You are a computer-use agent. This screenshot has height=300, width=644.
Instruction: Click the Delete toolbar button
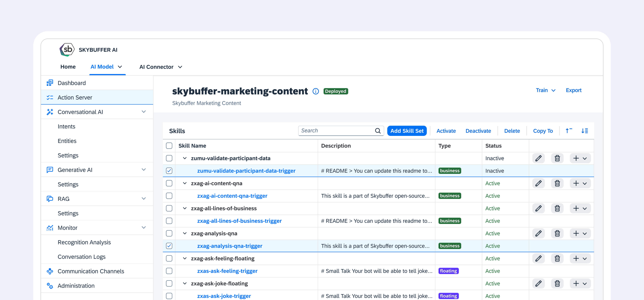pos(512,131)
